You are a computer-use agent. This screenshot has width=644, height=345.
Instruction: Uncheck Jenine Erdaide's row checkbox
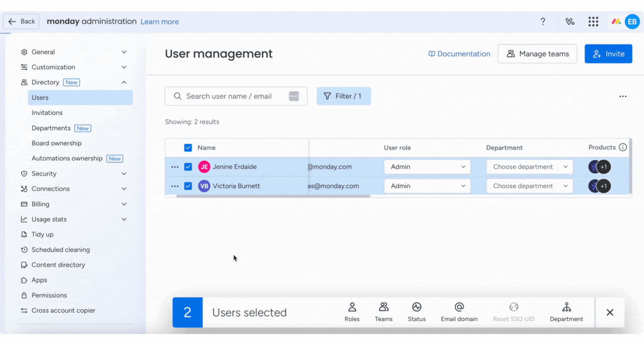188,167
